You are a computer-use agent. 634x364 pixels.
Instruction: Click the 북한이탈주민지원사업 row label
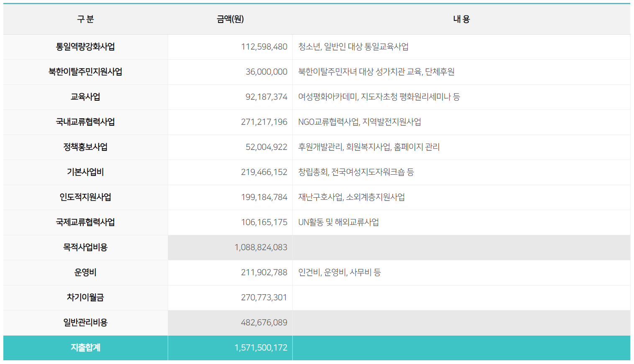(85, 72)
